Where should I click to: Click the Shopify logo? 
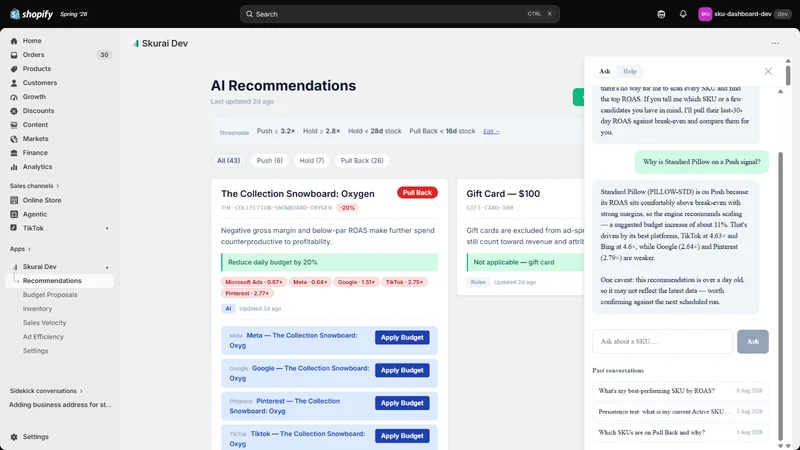pos(31,14)
